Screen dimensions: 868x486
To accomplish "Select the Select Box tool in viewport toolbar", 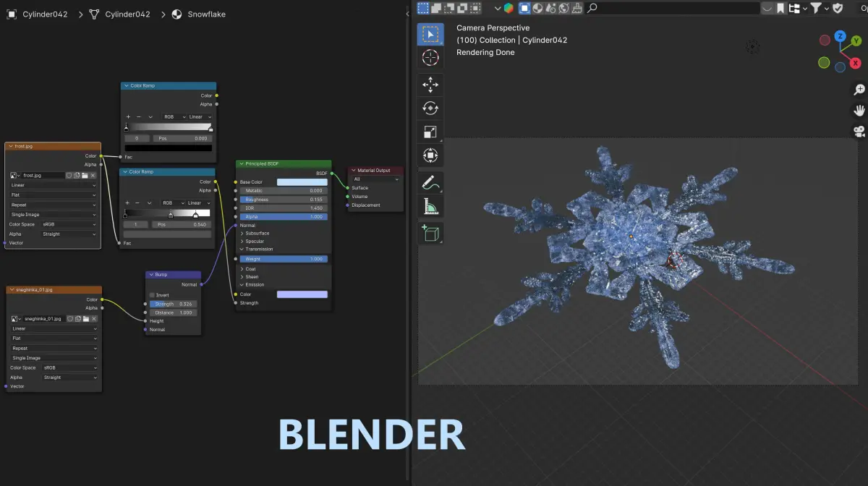I will [430, 34].
